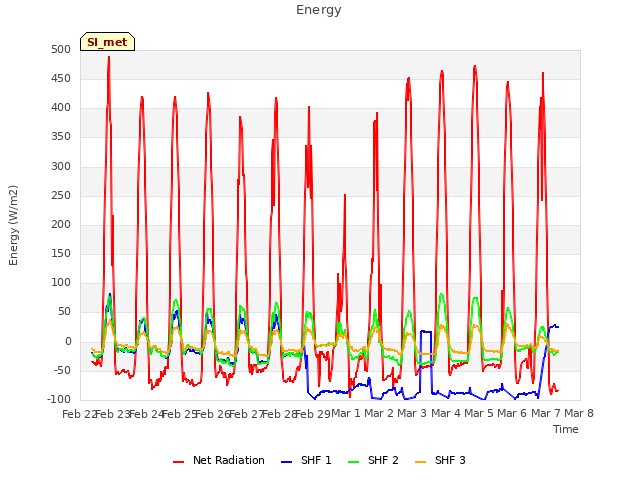The width and height of the screenshot is (640, 480).
Task: Click the 50 y-axis tick label
Action: pyautogui.click(x=64, y=312)
